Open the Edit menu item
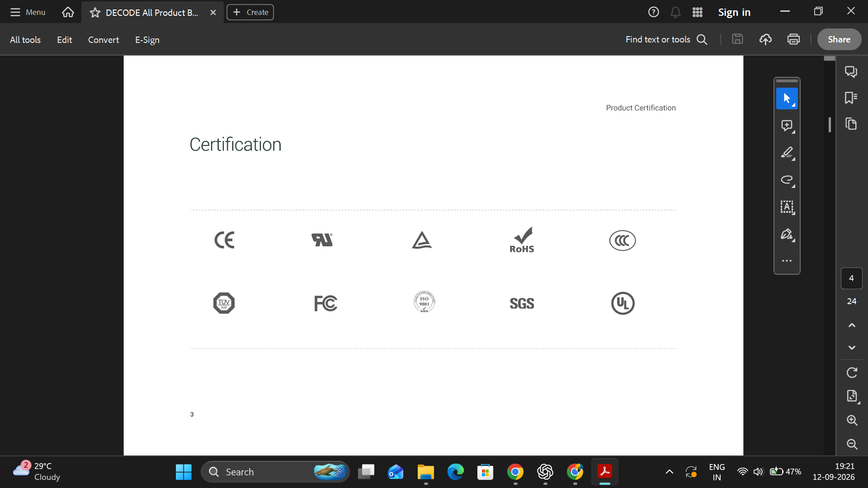 [x=65, y=40]
